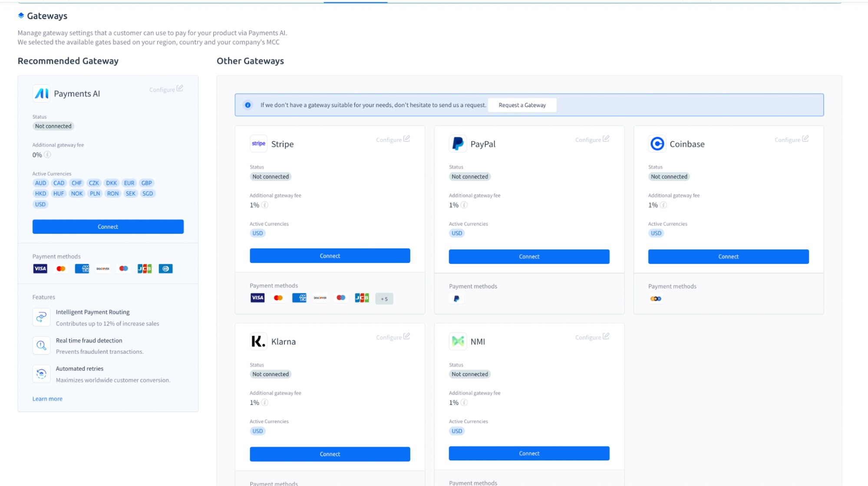Click info icon beside Coinbase 1% fee

point(663,205)
